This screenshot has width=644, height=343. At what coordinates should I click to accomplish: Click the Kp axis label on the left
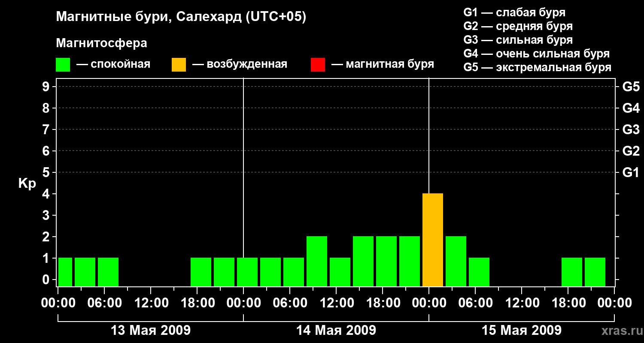pos(27,184)
